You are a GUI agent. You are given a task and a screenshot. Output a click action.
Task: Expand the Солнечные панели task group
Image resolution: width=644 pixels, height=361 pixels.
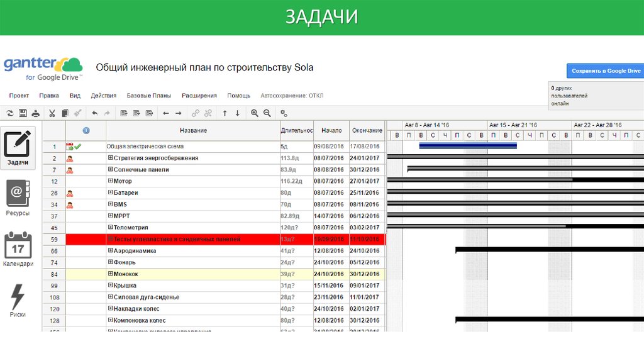tap(111, 170)
